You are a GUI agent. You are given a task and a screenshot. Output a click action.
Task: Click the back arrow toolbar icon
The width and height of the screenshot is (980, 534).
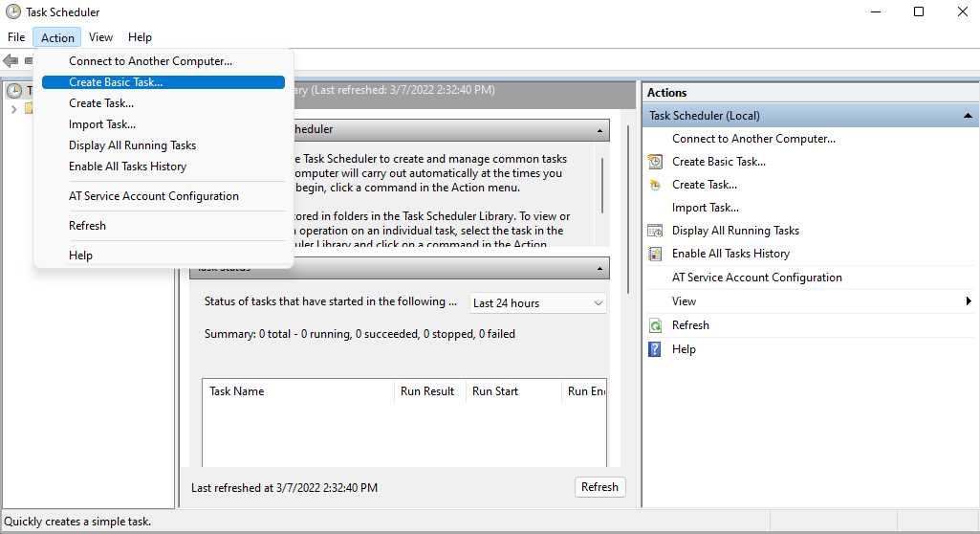pos(11,60)
